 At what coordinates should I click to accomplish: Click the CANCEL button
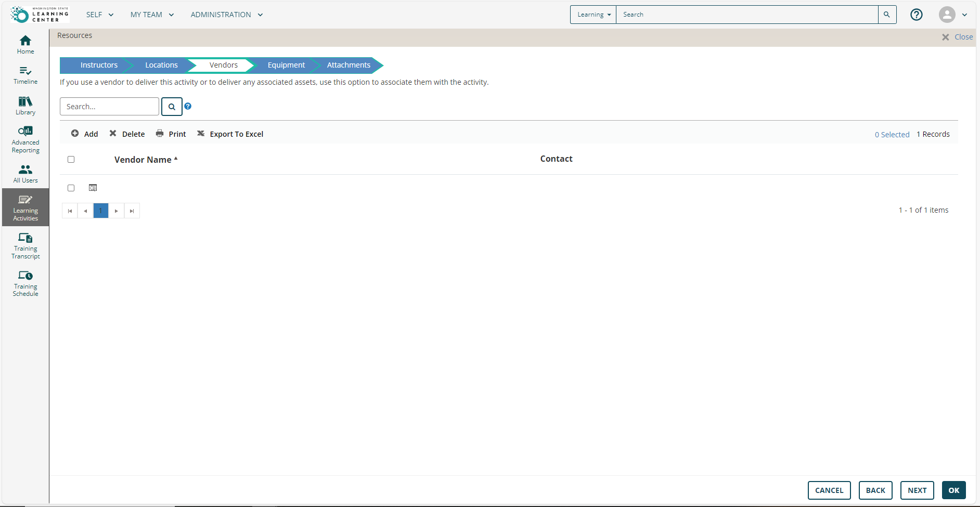click(829, 490)
